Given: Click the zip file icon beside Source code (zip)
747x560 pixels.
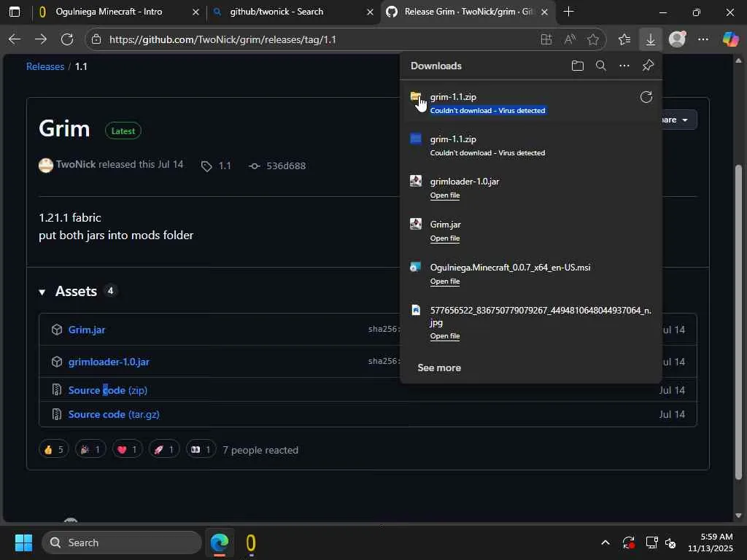Looking at the screenshot, I should (57, 389).
